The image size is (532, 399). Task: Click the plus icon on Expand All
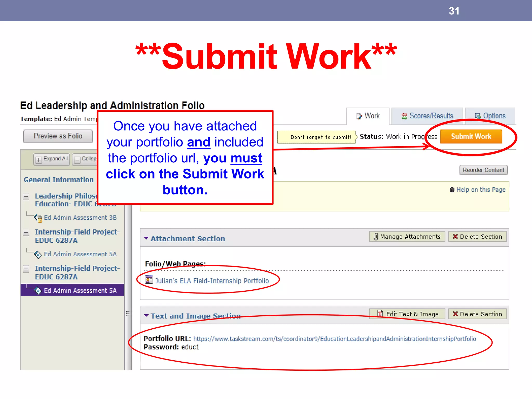coord(39,160)
